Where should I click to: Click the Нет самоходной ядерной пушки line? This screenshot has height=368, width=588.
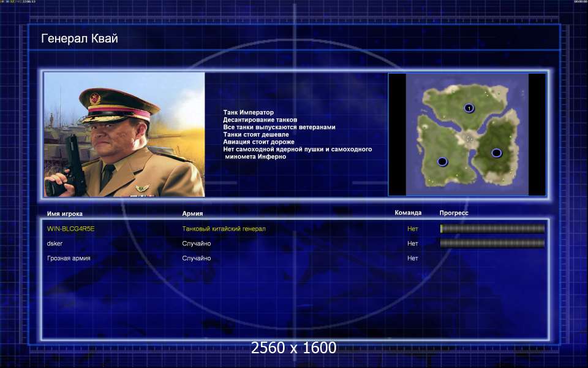click(x=298, y=153)
